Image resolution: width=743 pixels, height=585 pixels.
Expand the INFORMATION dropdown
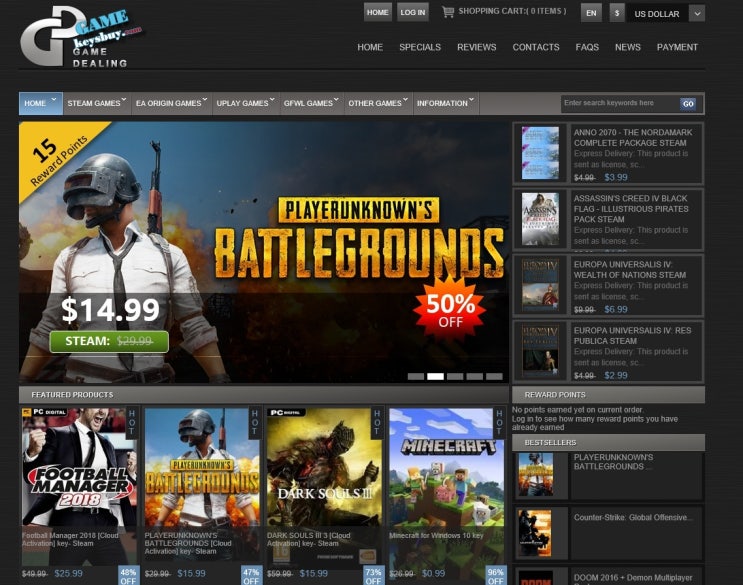pos(445,103)
